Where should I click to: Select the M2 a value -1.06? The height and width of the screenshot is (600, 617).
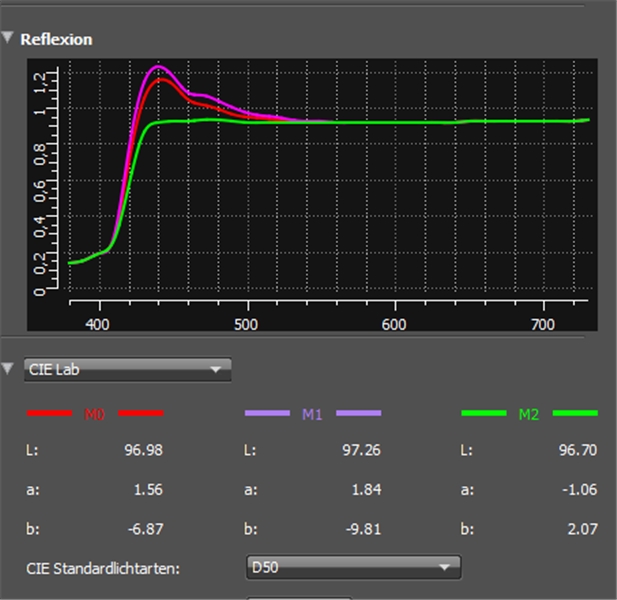coord(578,489)
